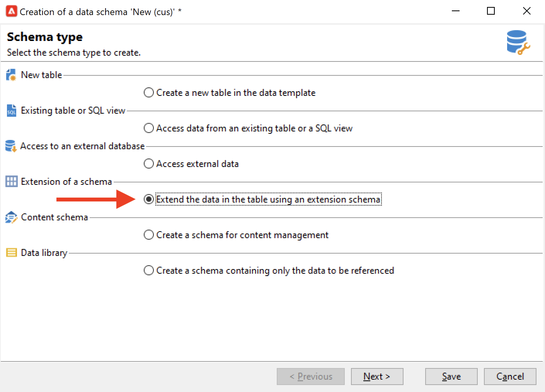Cancel the schema creation dialog
The width and height of the screenshot is (545, 392).
510,377
